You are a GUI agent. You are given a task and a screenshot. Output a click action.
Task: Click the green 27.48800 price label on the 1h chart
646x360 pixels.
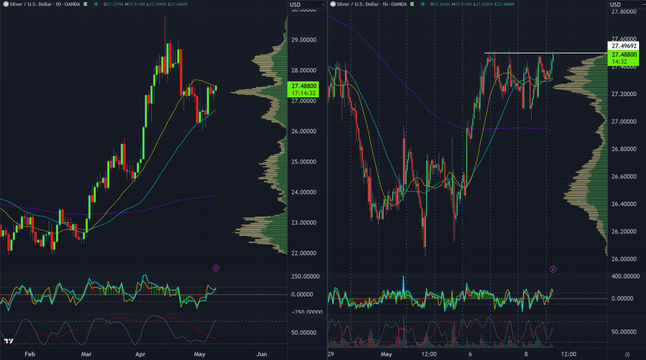[x=623, y=58]
